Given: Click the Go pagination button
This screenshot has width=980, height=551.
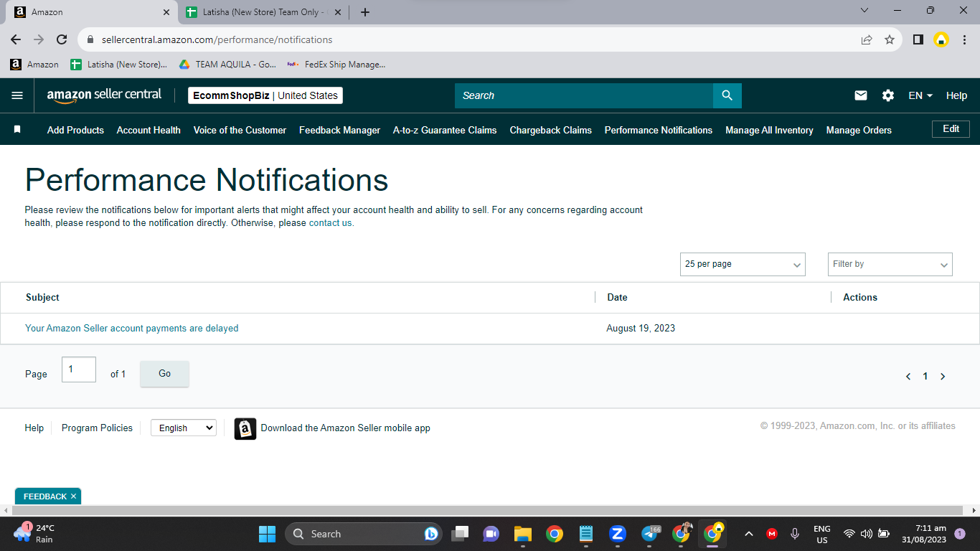Looking at the screenshot, I should pos(164,374).
